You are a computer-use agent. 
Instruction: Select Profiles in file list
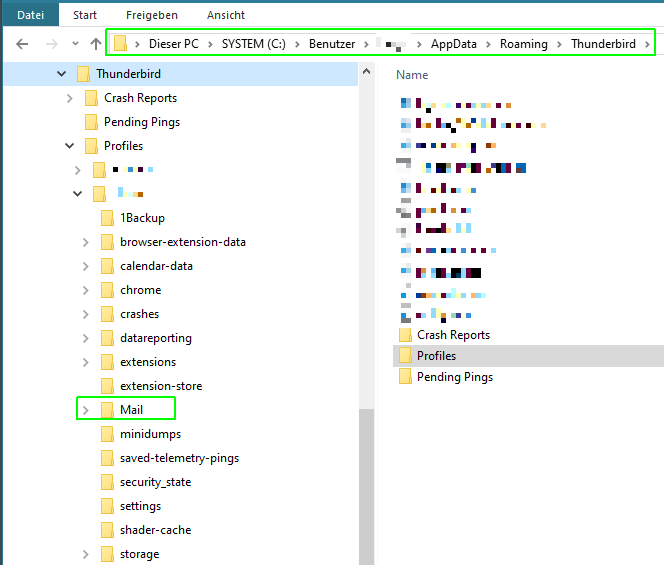(x=436, y=356)
